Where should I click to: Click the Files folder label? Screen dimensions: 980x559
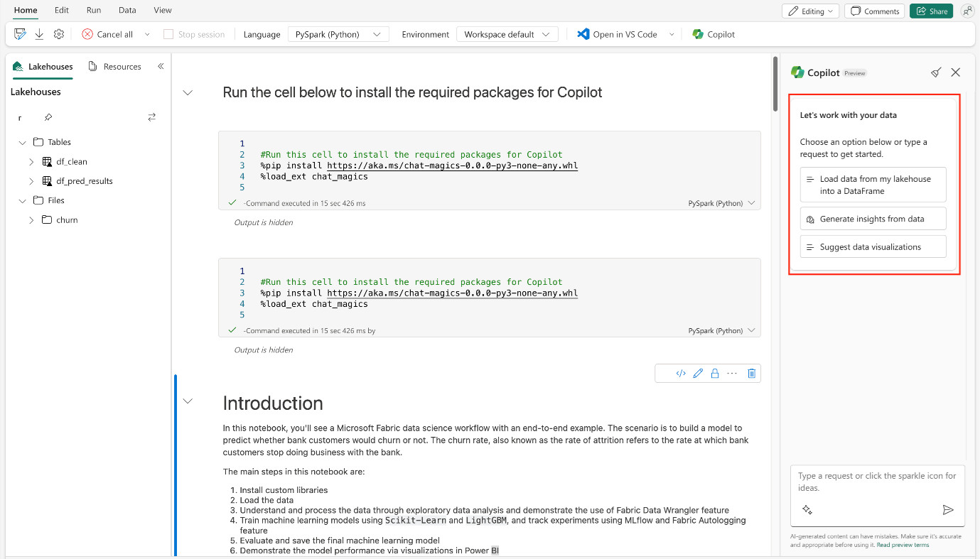[56, 201]
